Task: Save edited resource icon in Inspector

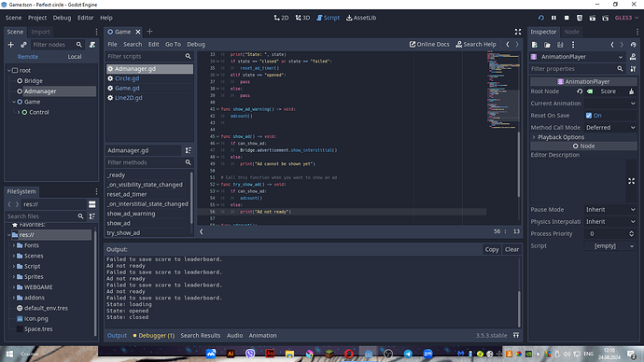Action: 560,45
